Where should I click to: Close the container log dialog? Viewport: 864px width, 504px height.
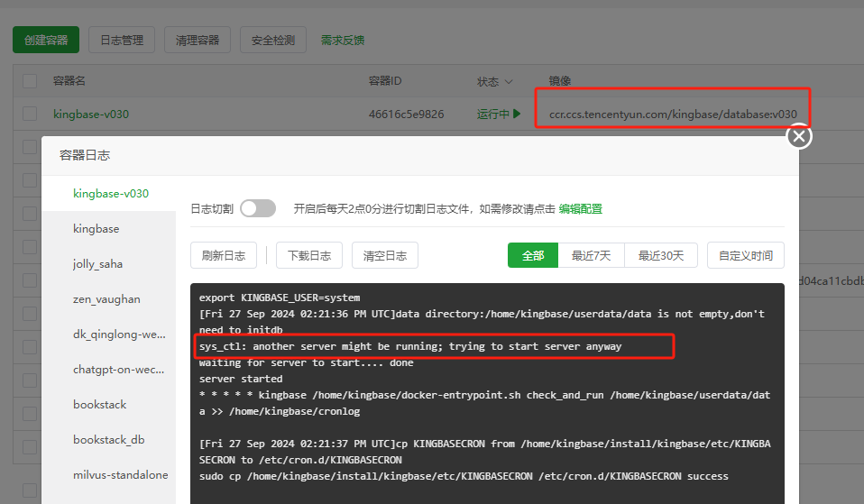pos(799,136)
